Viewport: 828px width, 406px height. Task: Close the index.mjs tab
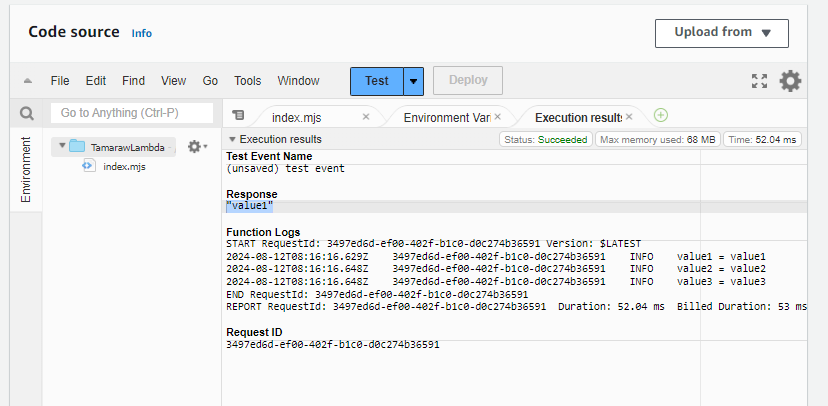click(x=365, y=117)
